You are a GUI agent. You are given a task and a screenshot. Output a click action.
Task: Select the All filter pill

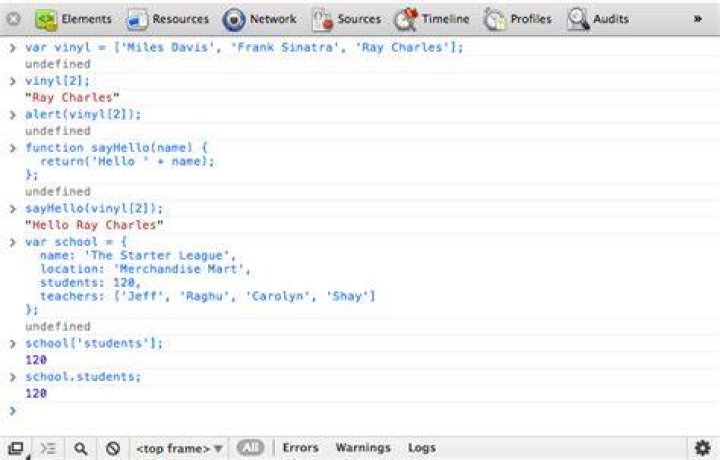pos(250,448)
